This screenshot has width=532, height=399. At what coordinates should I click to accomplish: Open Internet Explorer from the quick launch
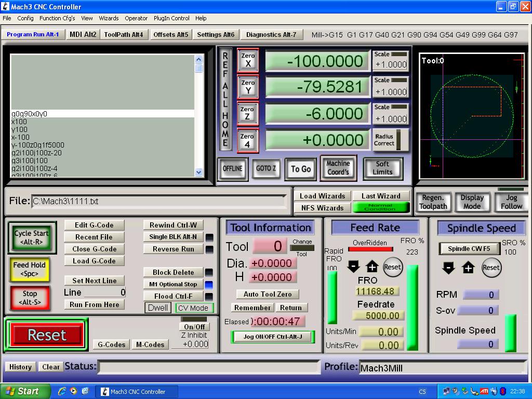(62, 391)
